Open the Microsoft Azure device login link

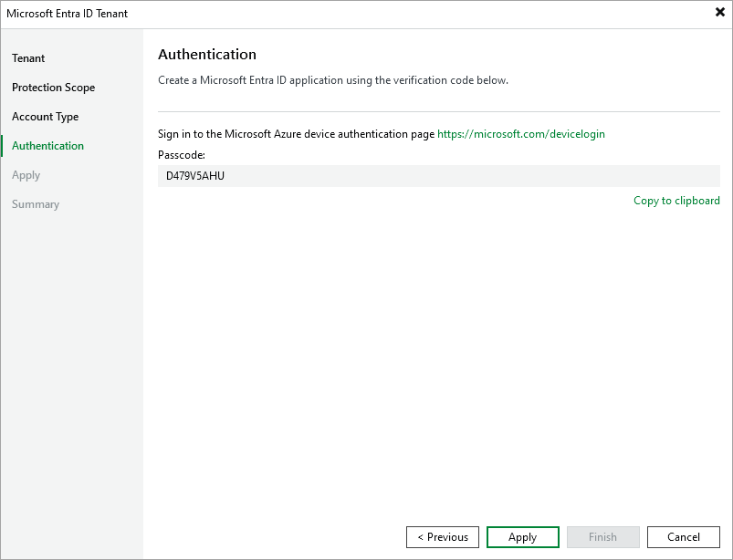[x=521, y=133]
